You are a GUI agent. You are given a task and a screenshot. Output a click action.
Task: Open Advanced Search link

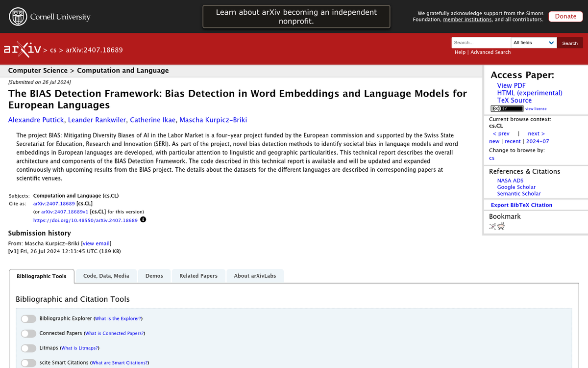coord(490,53)
